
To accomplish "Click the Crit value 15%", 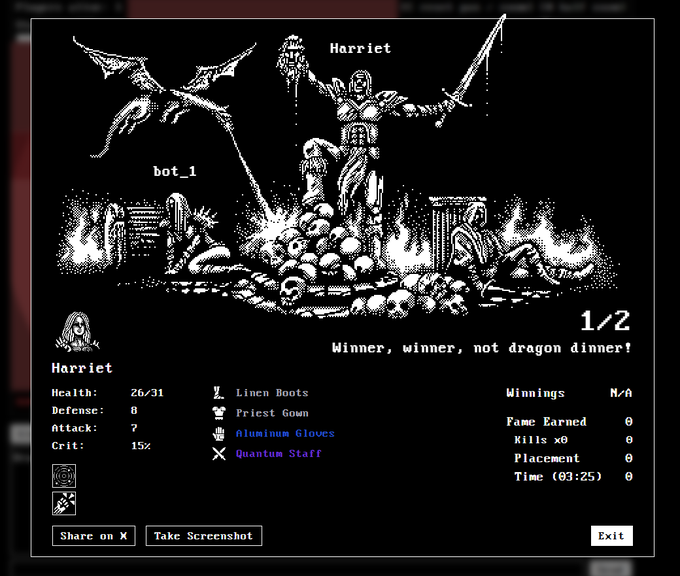I will tap(141, 446).
